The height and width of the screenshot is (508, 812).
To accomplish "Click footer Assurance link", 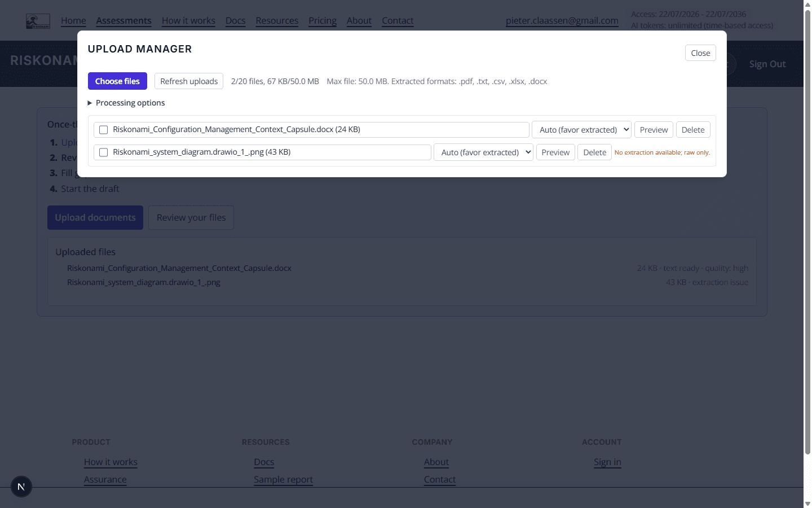I will (x=105, y=480).
